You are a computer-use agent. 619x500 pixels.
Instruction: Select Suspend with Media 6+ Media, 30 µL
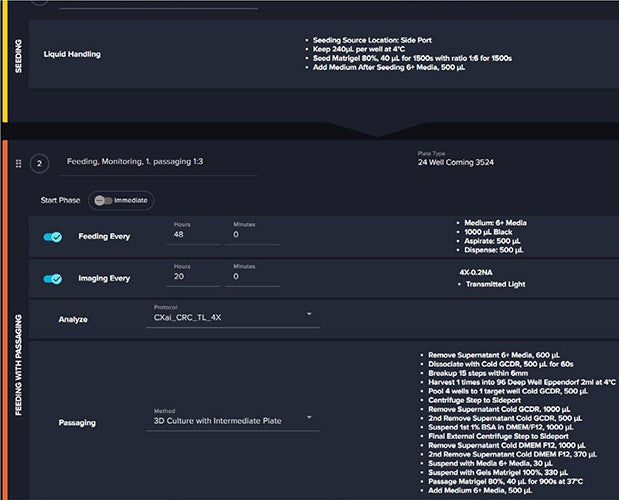pos(490,464)
